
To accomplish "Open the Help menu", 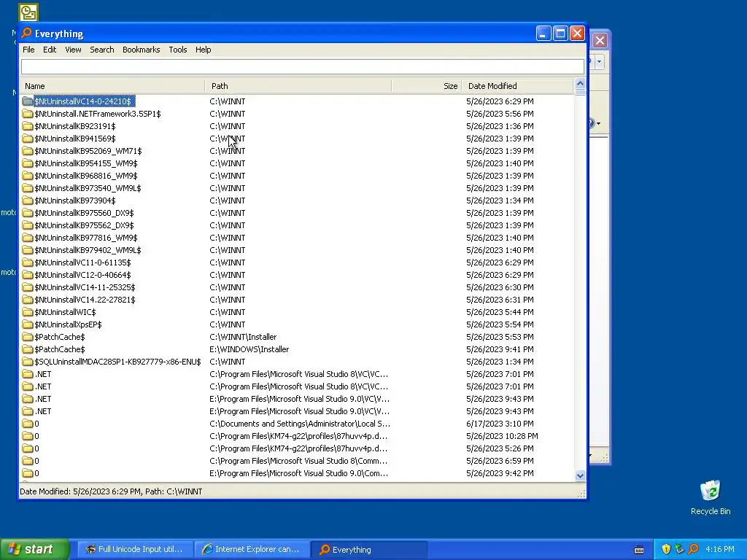I will point(203,50).
